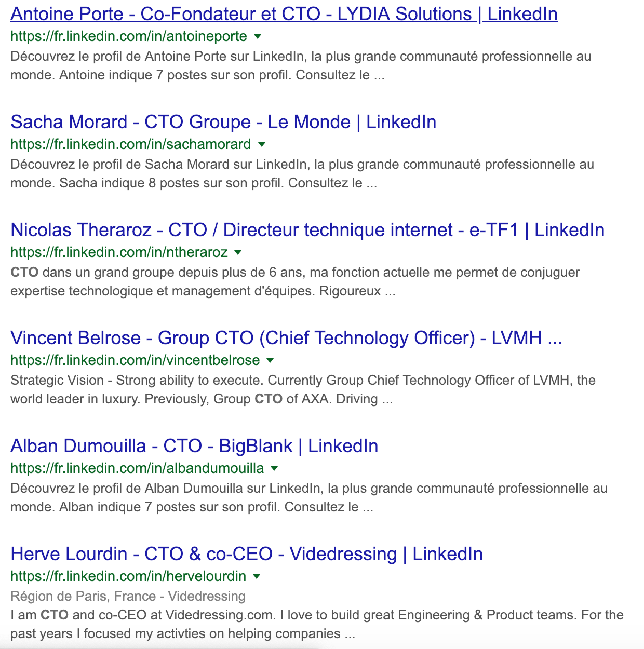
Task: Click the fr.linkedin.com/in/albandumouilla green URL
Action: [x=137, y=468]
